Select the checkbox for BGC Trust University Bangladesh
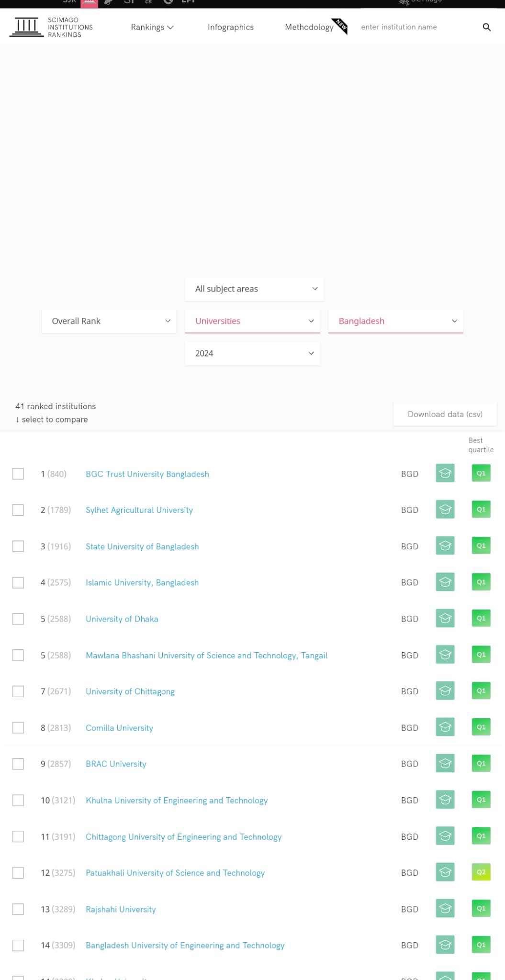The height and width of the screenshot is (980, 505). pos(18,474)
